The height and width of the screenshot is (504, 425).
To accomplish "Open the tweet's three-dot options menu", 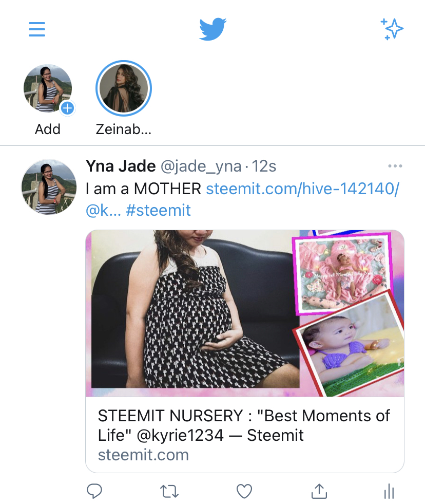I will point(395,166).
